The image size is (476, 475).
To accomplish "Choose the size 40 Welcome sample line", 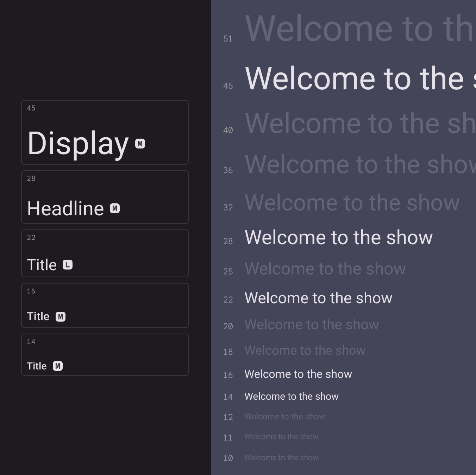I will pos(359,123).
